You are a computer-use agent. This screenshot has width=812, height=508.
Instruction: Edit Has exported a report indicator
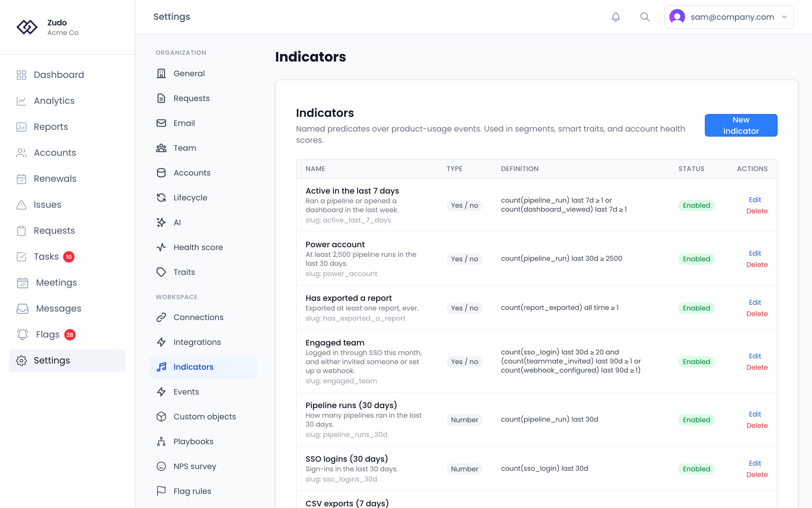[x=754, y=302]
